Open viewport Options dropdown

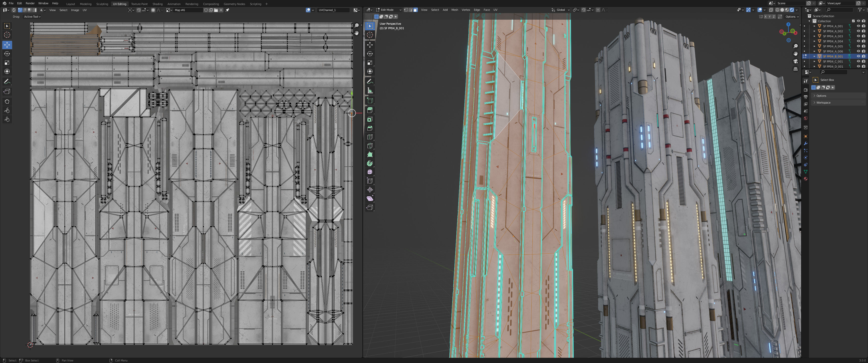click(792, 16)
